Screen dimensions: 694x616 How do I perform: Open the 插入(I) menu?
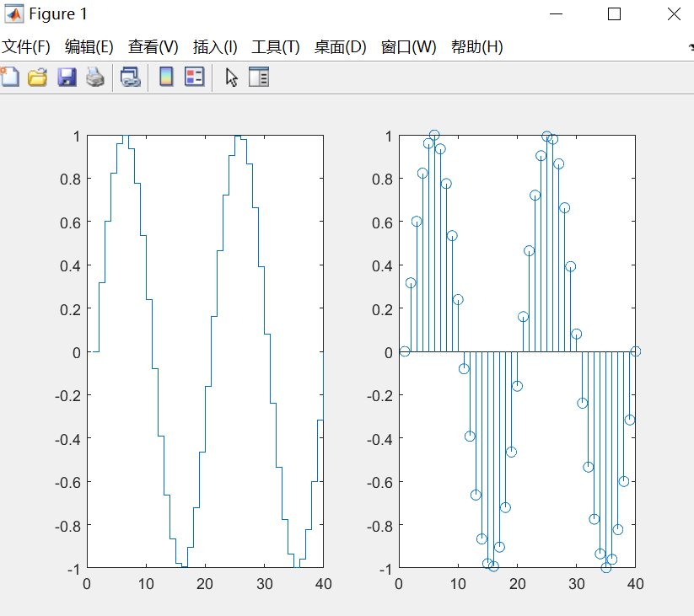tap(213, 47)
